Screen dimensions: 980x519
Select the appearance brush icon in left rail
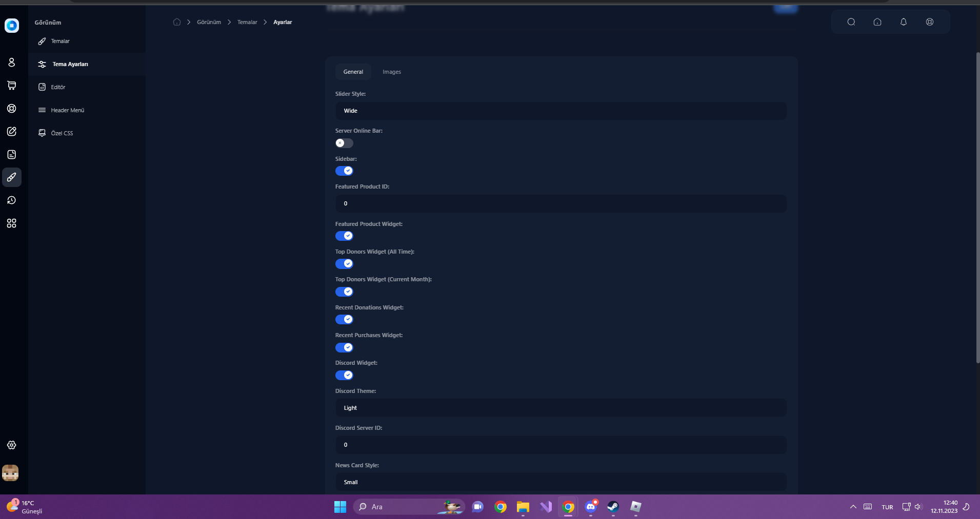coord(12,177)
